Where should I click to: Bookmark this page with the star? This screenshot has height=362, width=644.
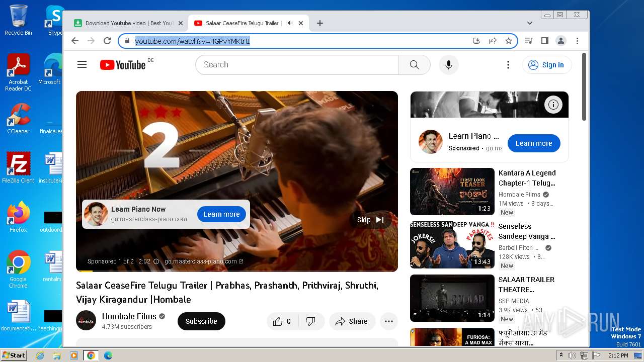[x=509, y=41]
